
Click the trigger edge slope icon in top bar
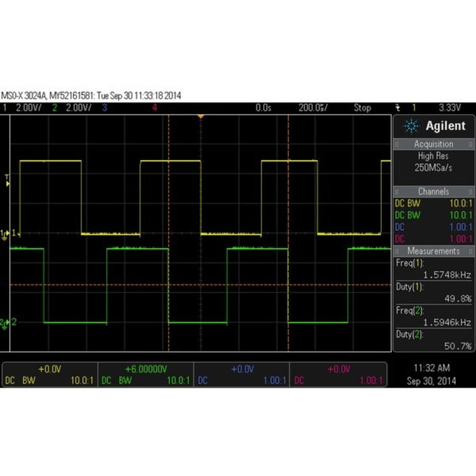click(x=397, y=107)
